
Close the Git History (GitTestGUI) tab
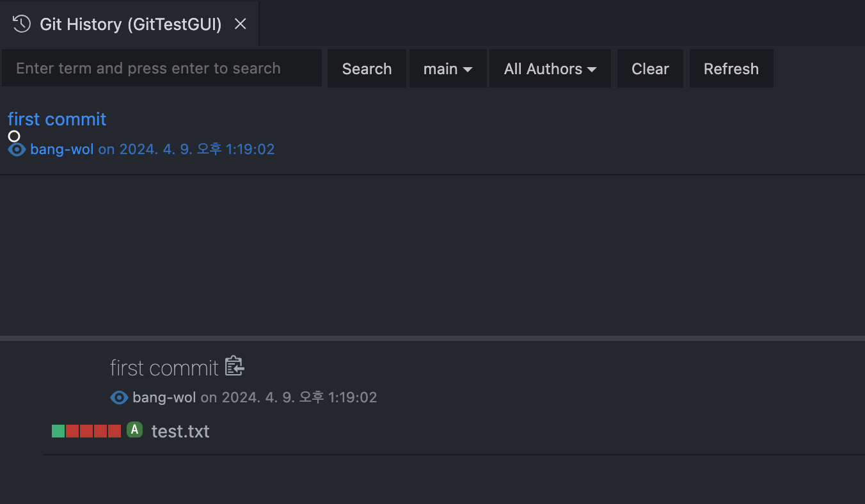tap(241, 24)
